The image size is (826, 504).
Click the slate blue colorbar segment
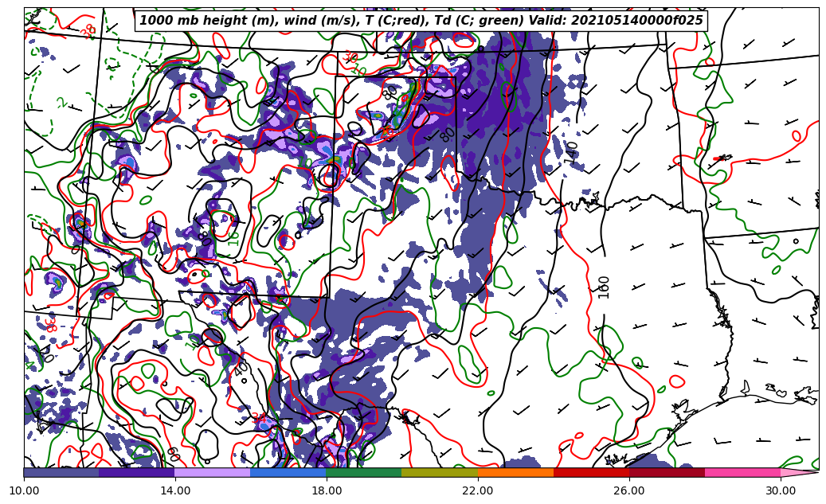[x=61, y=472]
